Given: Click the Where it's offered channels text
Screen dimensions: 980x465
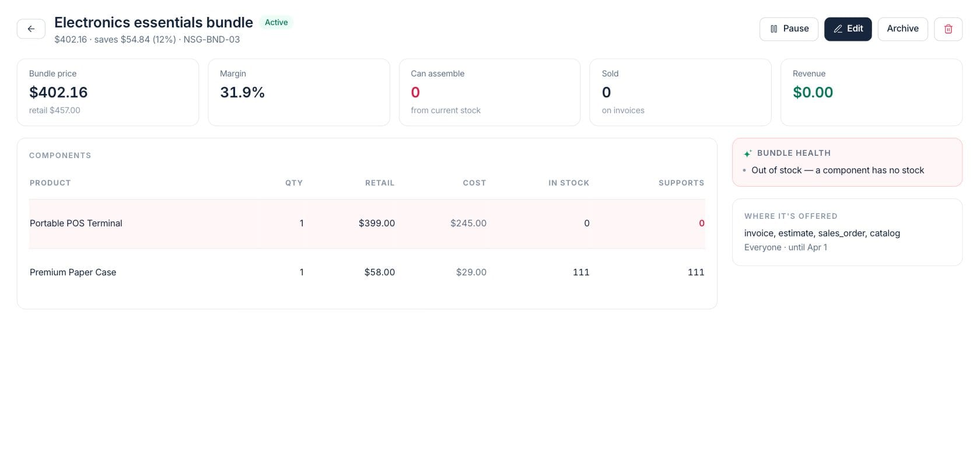Looking at the screenshot, I should point(822,233).
